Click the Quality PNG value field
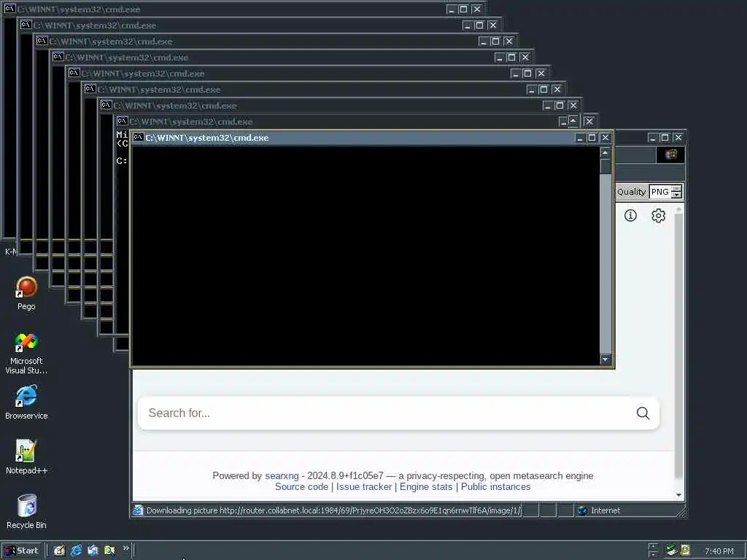The image size is (747, 560). 660,192
